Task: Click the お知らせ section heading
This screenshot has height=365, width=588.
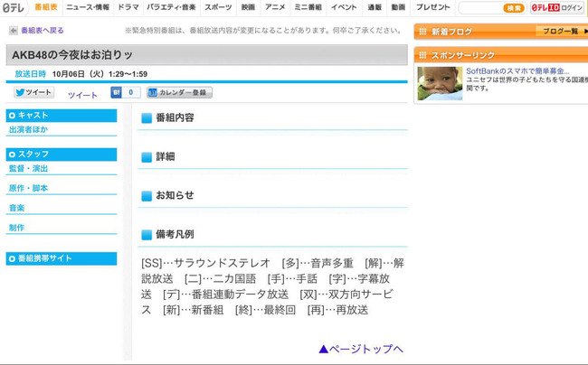Action: (175, 195)
